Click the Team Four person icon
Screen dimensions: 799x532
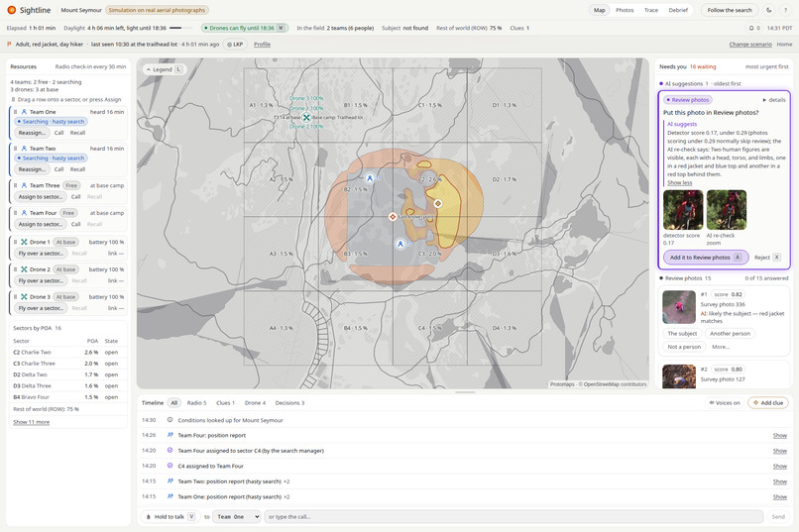(x=24, y=213)
